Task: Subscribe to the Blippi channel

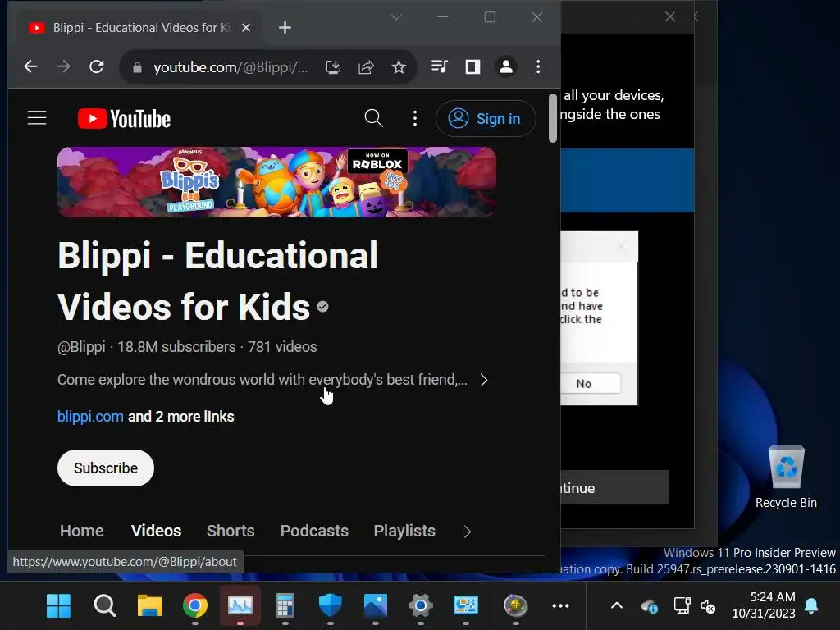Action: click(x=106, y=468)
